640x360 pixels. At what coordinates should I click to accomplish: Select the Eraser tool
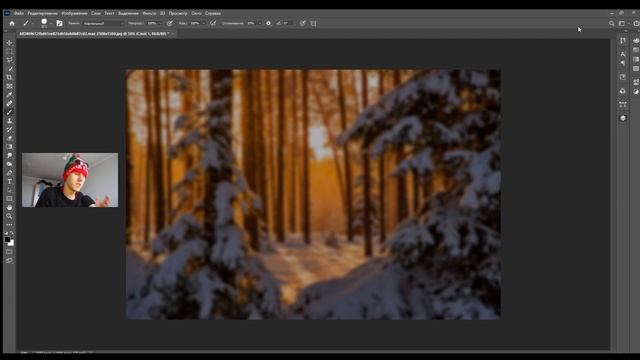[9, 138]
